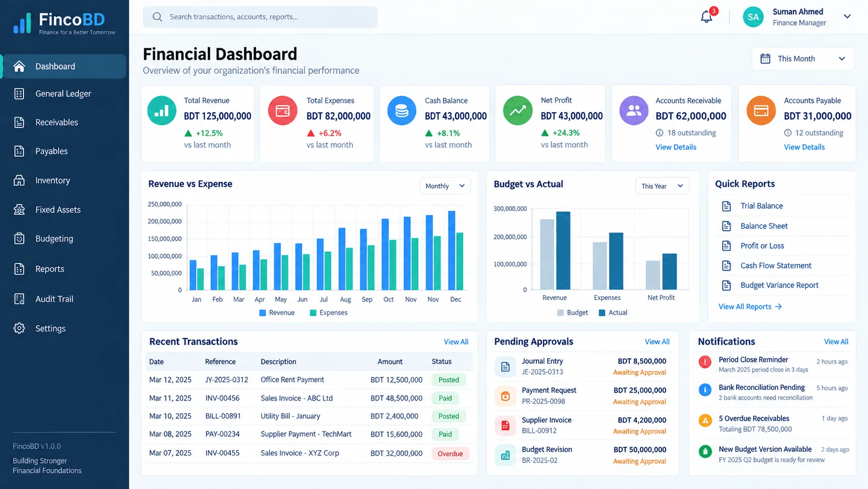This screenshot has height=489, width=868.
Task: Open the This Month period dropdown
Action: pos(803,59)
